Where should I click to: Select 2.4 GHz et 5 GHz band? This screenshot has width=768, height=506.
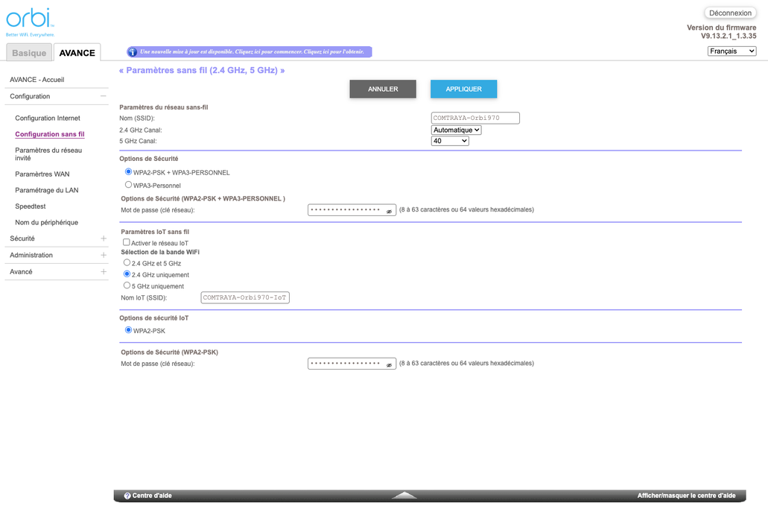tap(127, 263)
